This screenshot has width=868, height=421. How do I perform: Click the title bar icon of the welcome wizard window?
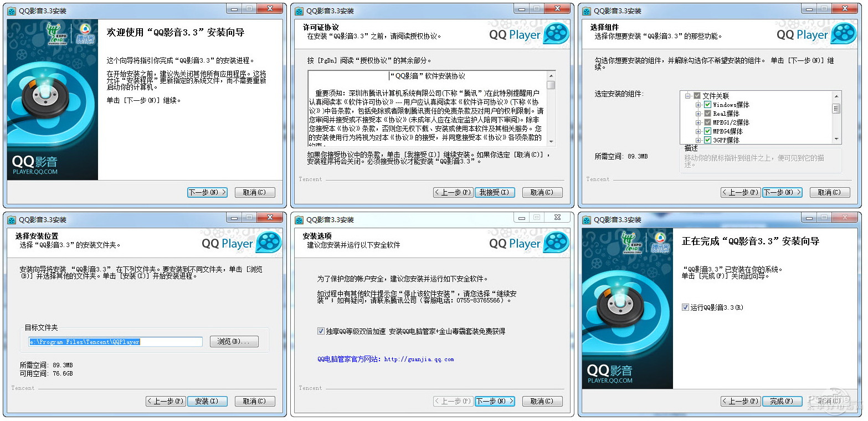tap(12, 11)
